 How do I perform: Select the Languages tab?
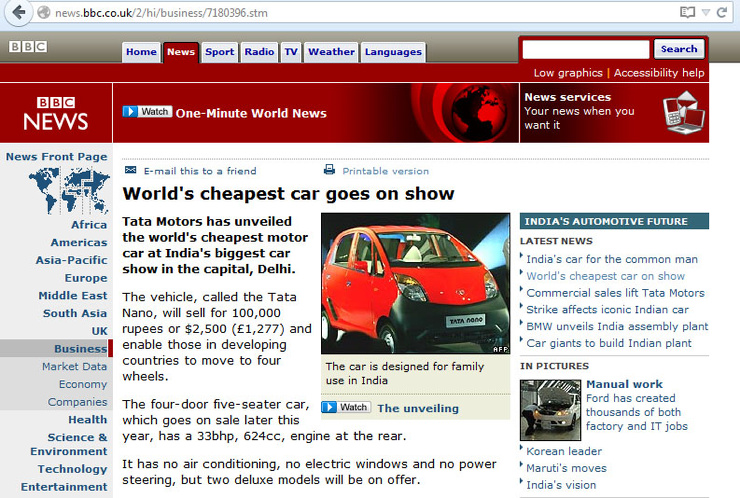click(x=392, y=52)
